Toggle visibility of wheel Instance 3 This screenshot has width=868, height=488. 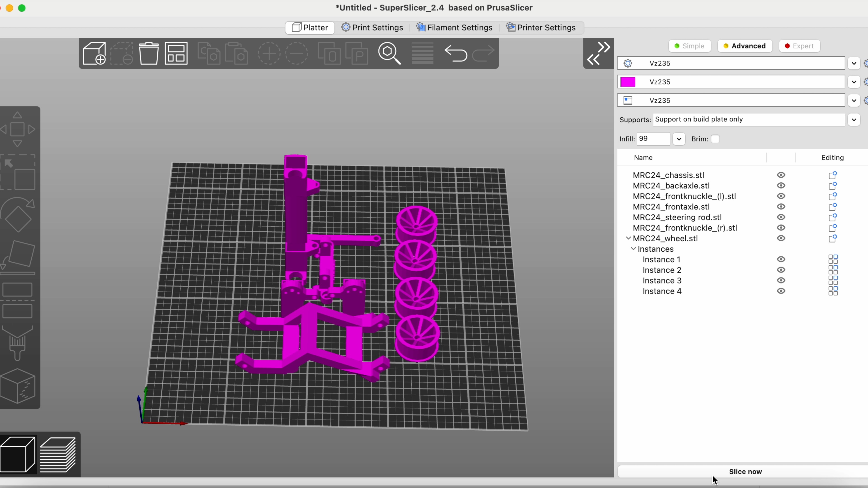(781, 281)
